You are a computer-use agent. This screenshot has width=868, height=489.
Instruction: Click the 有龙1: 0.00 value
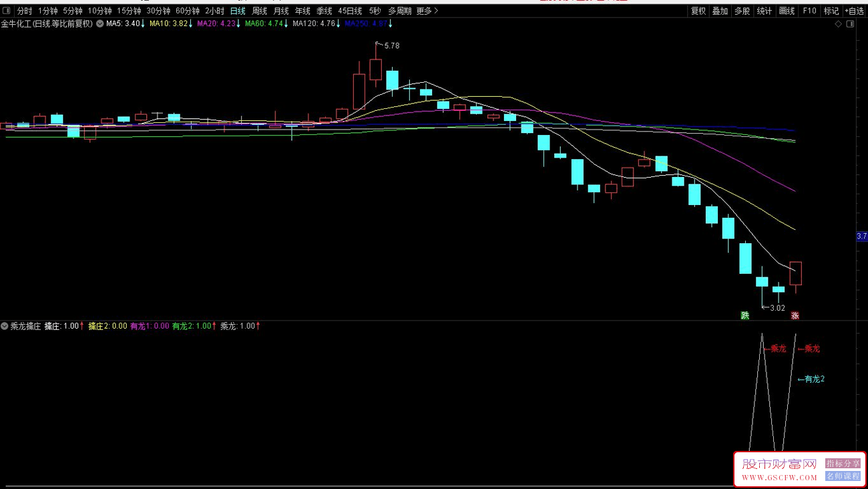point(150,326)
